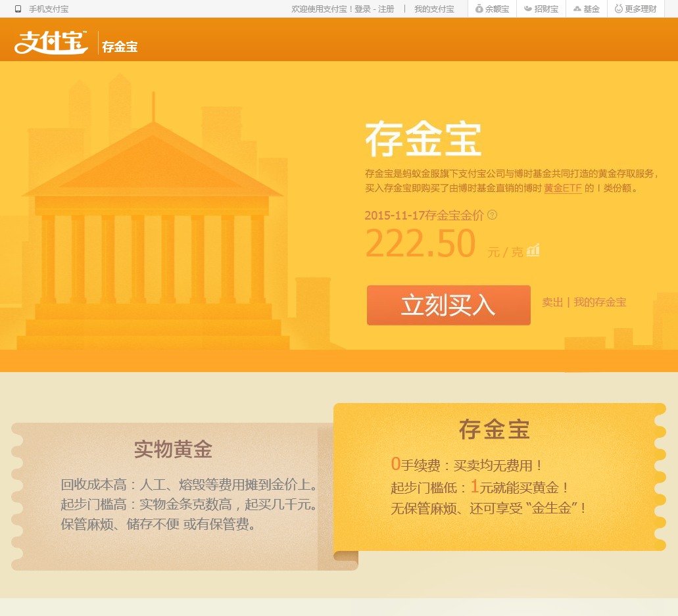The image size is (678, 616).
Task: Click the 登录 login link
Action: pyautogui.click(x=362, y=9)
